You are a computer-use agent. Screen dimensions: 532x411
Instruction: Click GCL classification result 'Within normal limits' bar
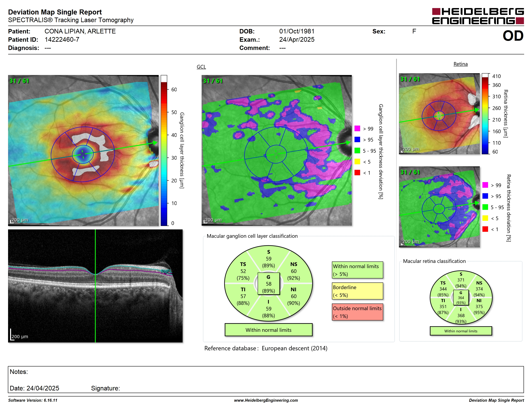coord(268,330)
